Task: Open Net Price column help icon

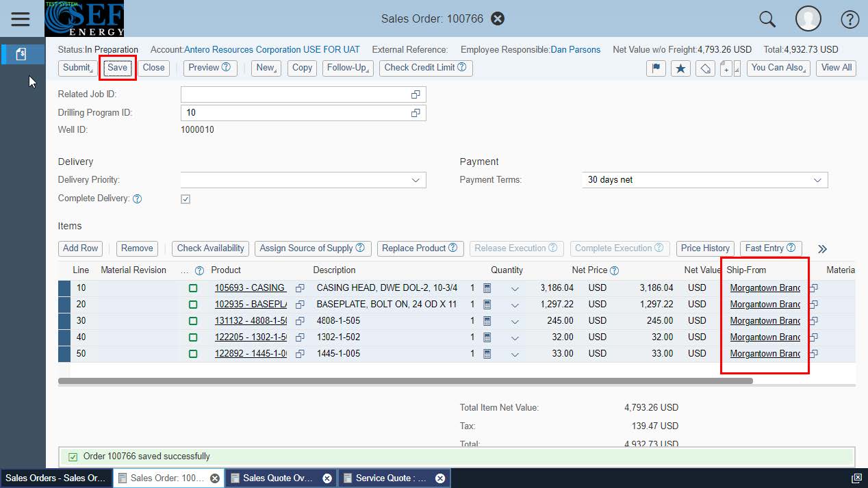Action: [614, 270]
